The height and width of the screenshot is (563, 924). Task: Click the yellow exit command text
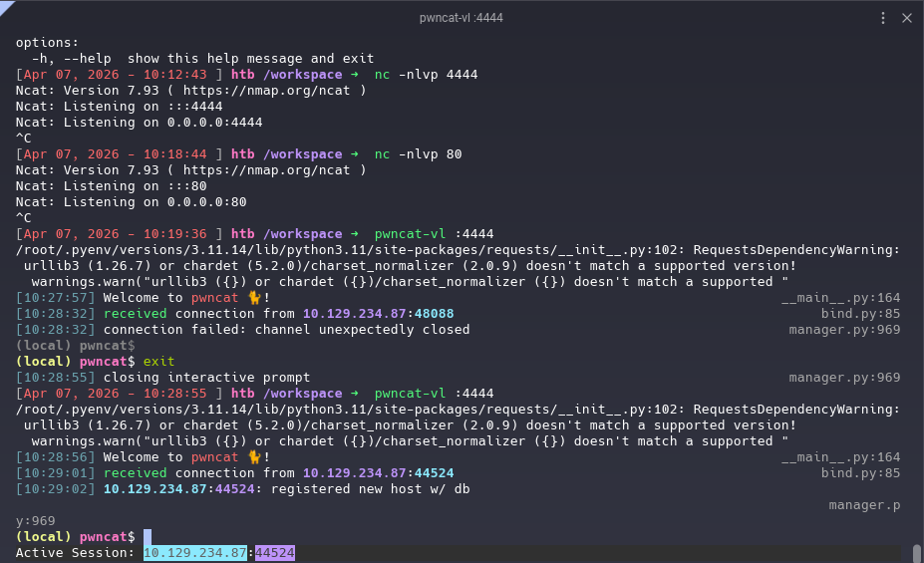click(x=158, y=362)
